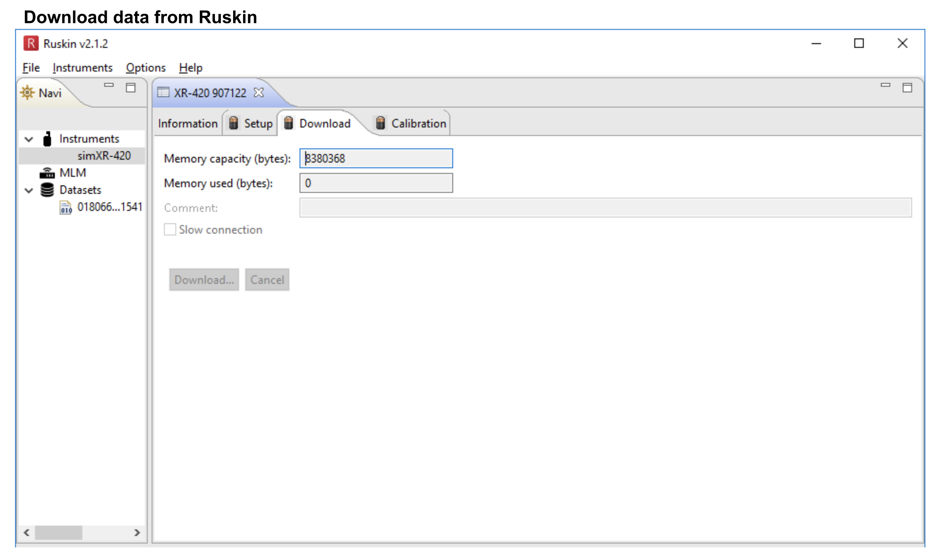The image size is (942, 560).
Task: Click the Memory used (bytes) field
Action: 376,183
